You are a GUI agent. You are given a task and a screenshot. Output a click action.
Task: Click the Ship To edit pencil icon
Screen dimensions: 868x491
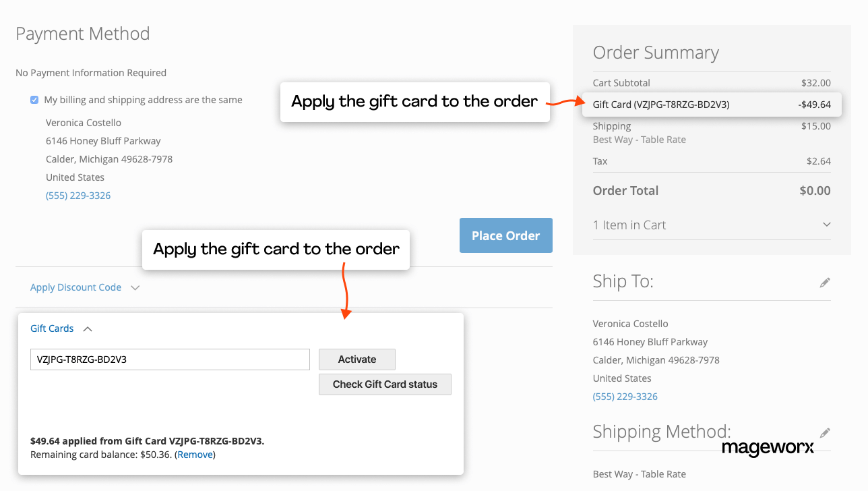click(x=825, y=283)
